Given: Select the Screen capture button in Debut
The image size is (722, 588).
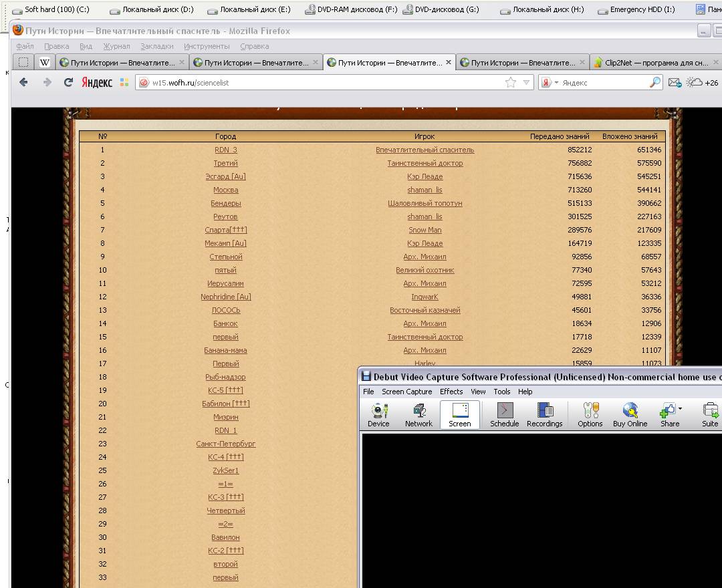Looking at the screenshot, I should [459, 415].
